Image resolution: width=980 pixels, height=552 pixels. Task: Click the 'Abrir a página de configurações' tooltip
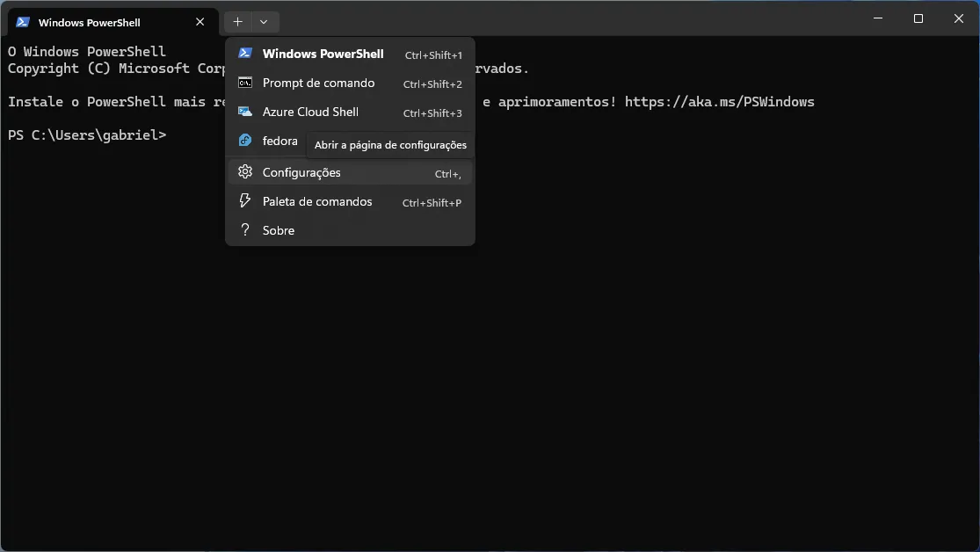pyautogui.click(x=390, y=145)
